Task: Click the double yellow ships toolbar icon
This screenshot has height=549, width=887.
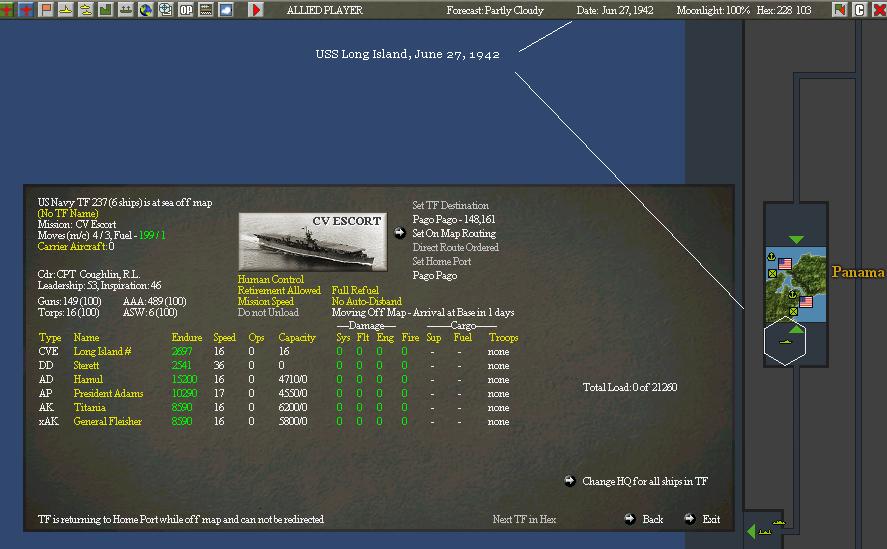Action: [x=85, y=9]
